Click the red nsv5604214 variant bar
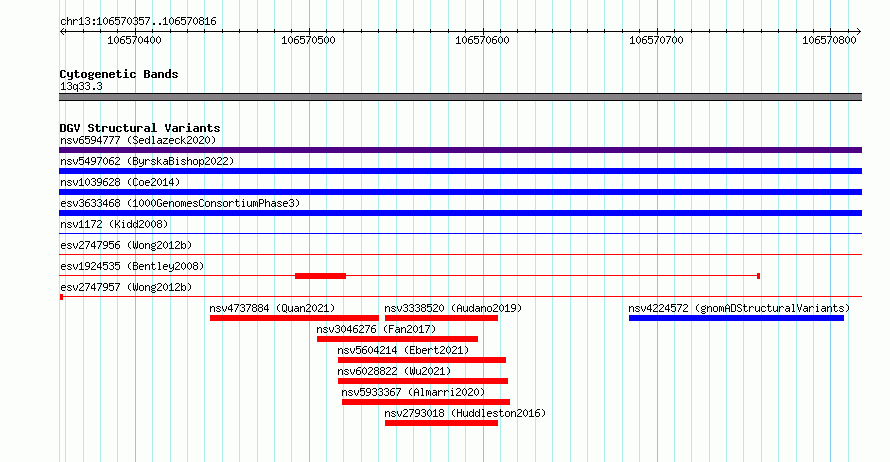Viewport: 890px width, 462px height. point(422,360)
